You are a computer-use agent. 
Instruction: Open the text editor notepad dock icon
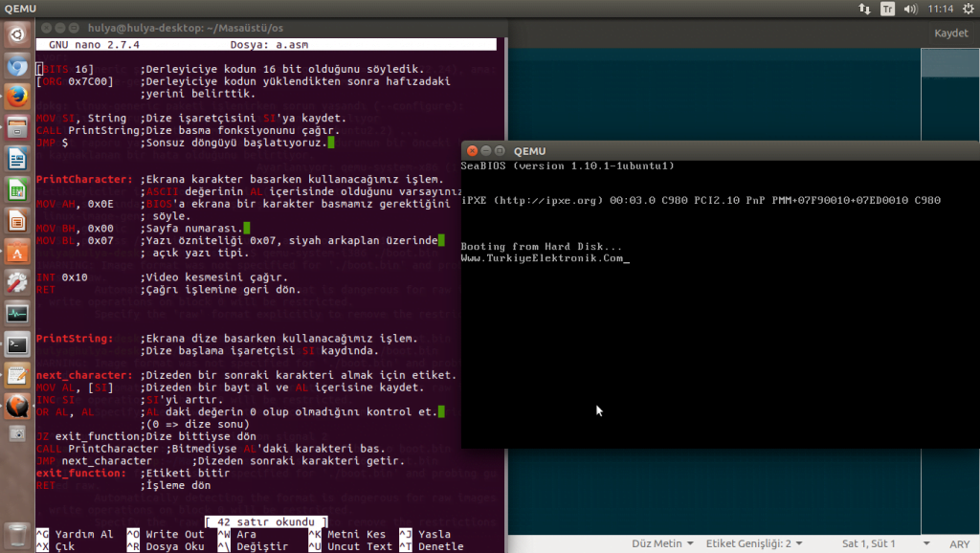click(17, 376)
